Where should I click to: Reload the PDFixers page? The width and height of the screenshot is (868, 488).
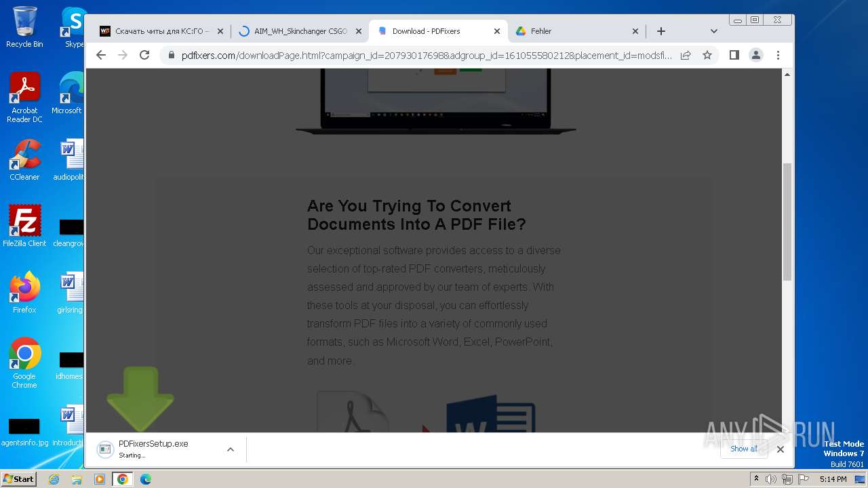coord(144,55)
